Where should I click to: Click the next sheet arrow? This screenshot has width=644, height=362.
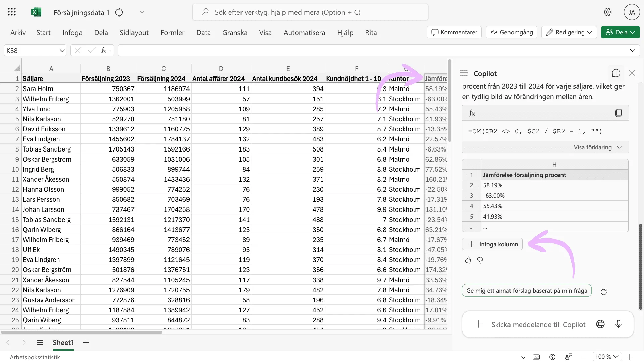pos(24,342)
